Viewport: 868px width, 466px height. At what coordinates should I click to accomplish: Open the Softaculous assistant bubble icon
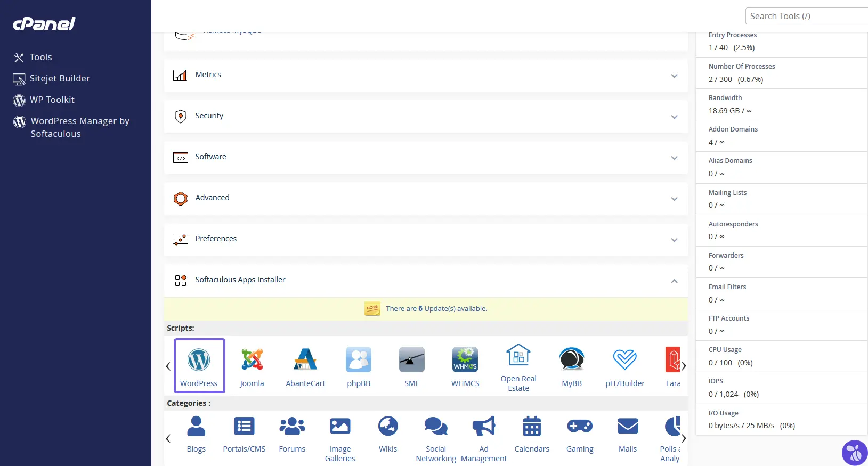(x=855, y=453)
